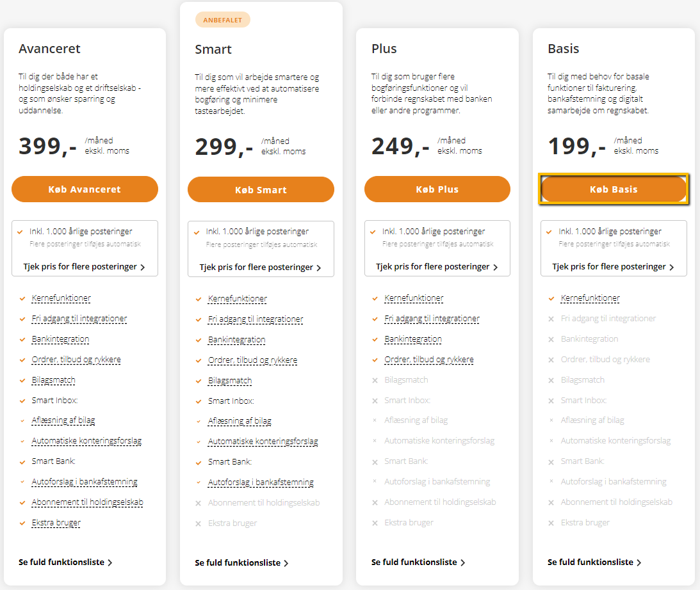The height and width of the screenshot is (590, 700).
Task: Expand posting prices chevron in the Smart card
Action: [x=319, y=268]
